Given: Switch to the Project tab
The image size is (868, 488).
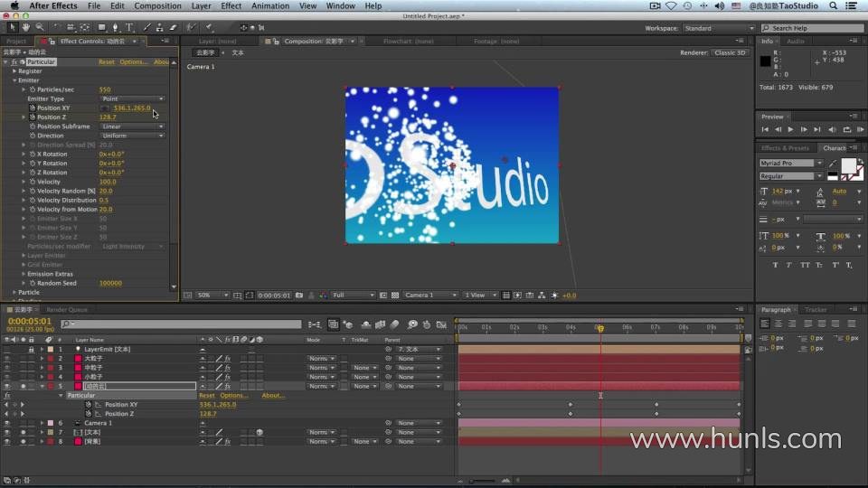Looking at the screenshot, I should click(x=16, y=42).
